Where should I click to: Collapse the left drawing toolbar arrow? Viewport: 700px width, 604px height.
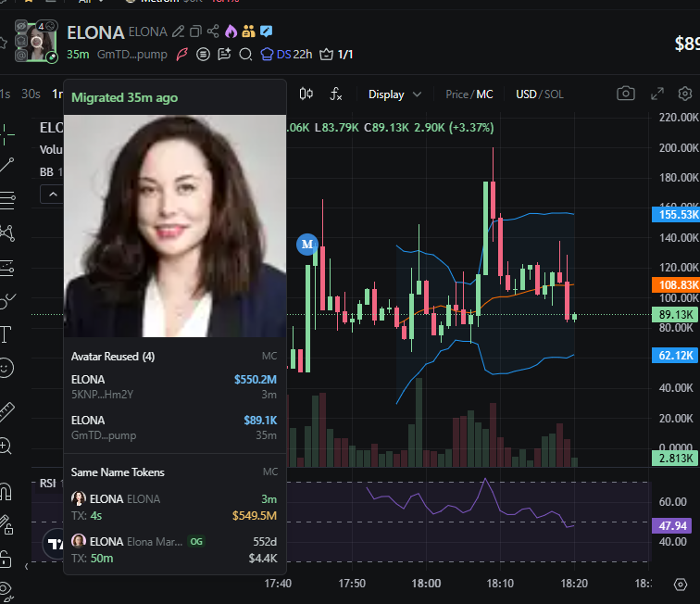click(26, 566)
